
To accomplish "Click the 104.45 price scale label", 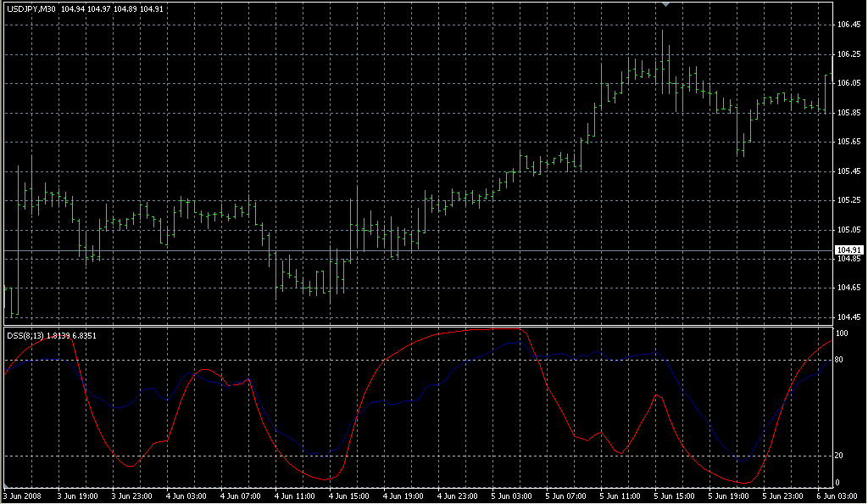I will pos(848,317).
